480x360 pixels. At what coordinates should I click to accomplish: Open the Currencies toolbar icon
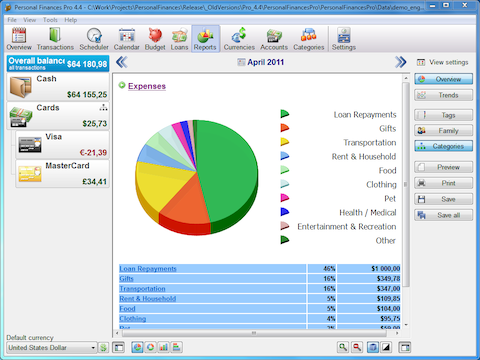tap(239, 39)
